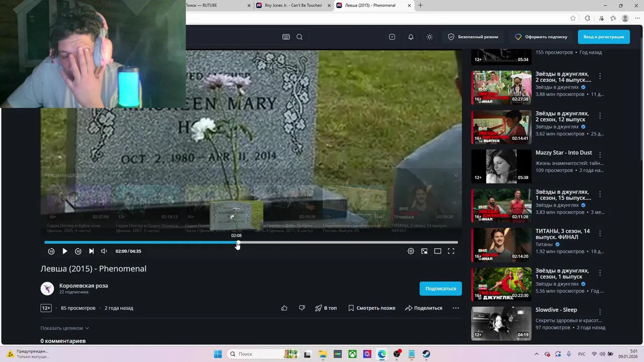644x362 pixels.
Task: Open Королевская роза channel page
Action: pos(84,286)
